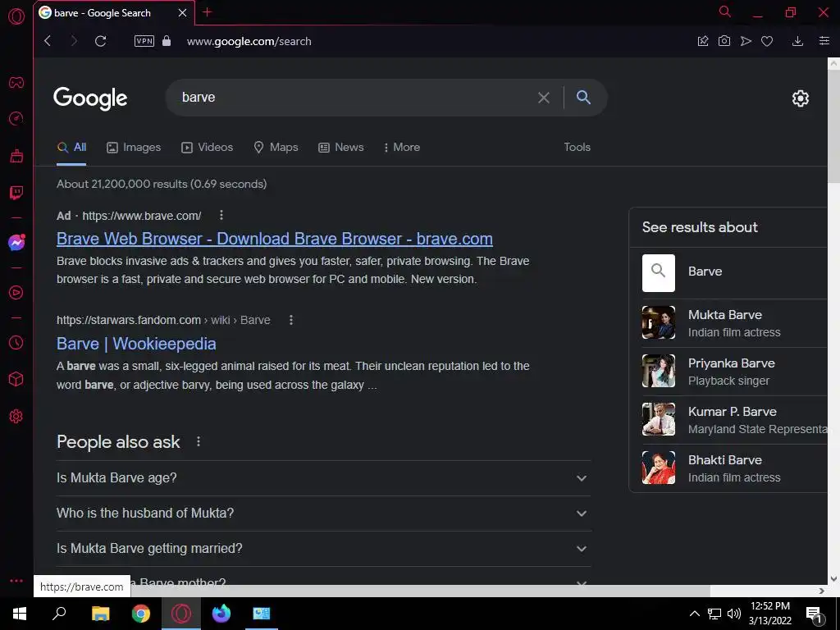Switch to the Maps tab
The image size is (840, 630).
tap(276, 148)
